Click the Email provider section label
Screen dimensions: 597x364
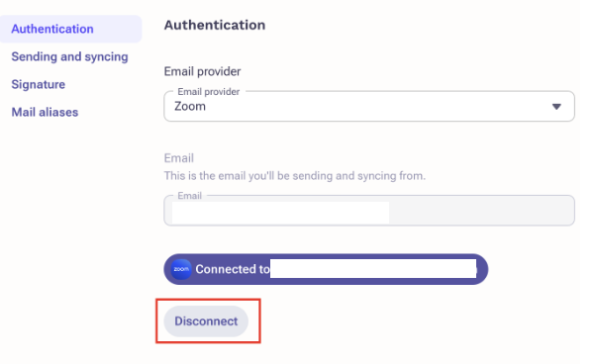[x=202, y=71]
